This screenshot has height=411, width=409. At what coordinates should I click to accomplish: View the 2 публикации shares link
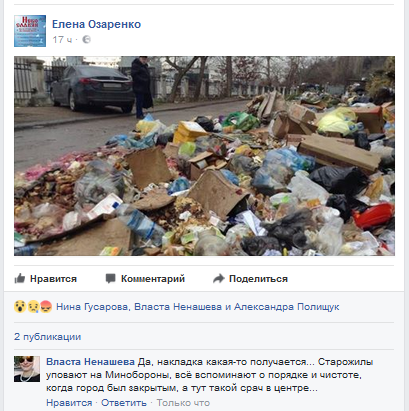pyautogui.click(x=48, y=337)
